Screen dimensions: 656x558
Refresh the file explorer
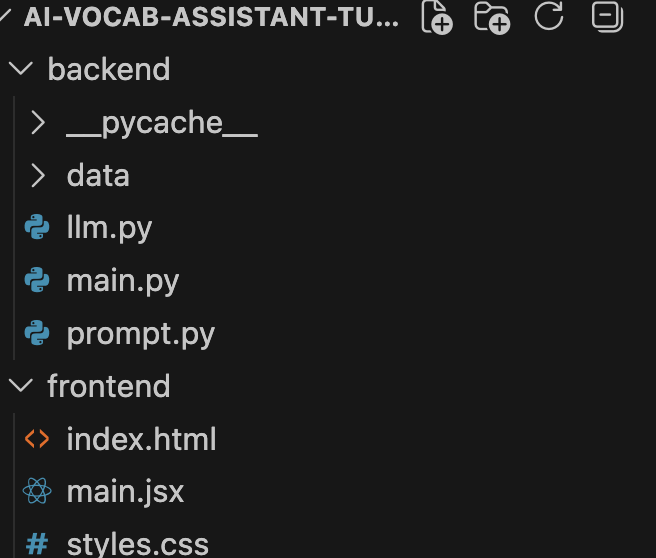(x=549, y=16)
